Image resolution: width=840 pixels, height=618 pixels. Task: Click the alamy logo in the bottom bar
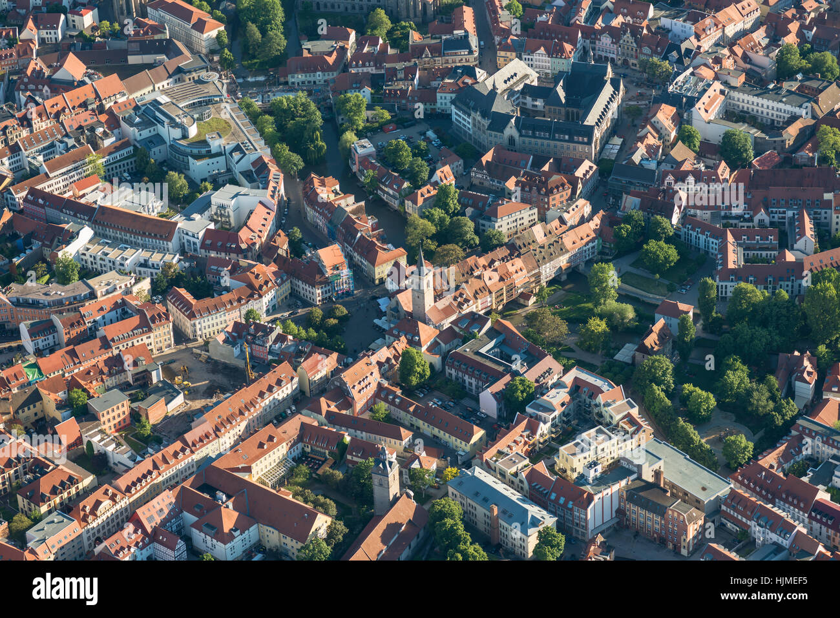[65, 589]
